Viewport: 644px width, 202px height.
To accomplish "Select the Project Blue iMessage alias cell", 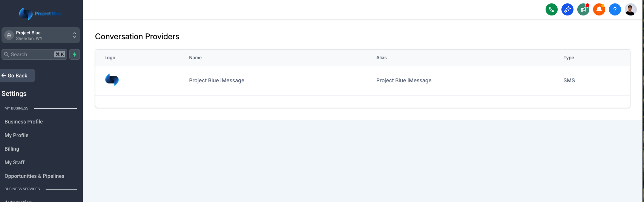I will (404, 80).
